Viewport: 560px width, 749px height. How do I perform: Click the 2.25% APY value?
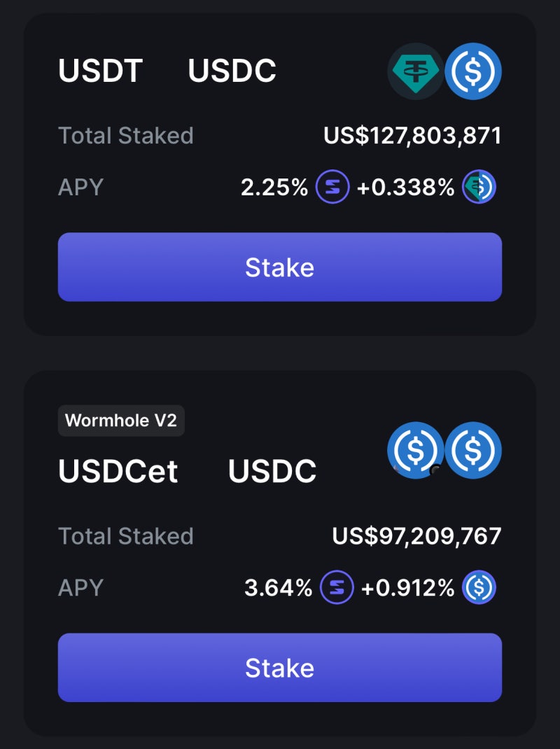(274, 188)
